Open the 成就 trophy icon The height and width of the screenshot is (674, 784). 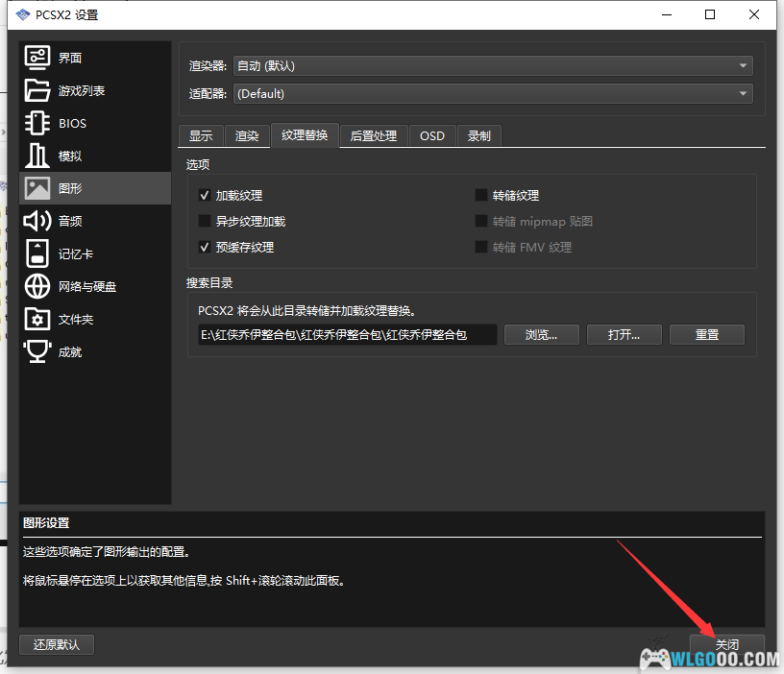click(x=37, y=351)
